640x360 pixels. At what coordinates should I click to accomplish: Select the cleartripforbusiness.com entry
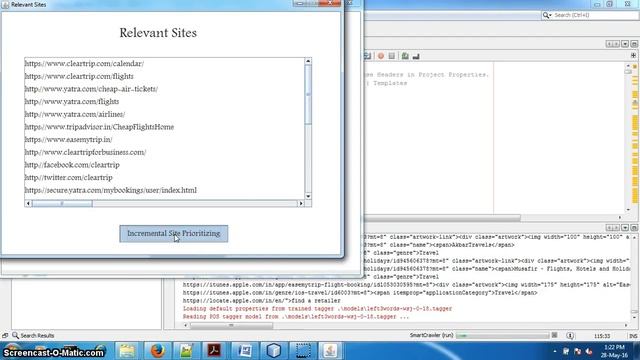85,152
